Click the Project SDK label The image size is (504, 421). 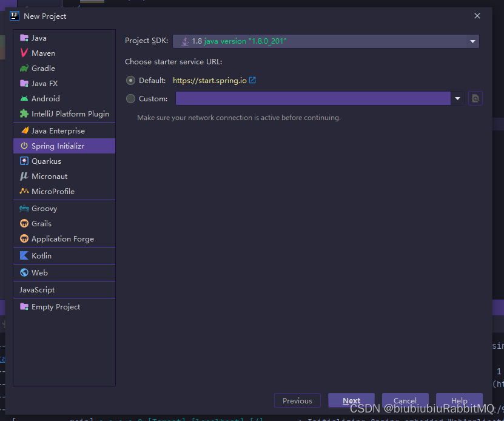coord(146,41)
